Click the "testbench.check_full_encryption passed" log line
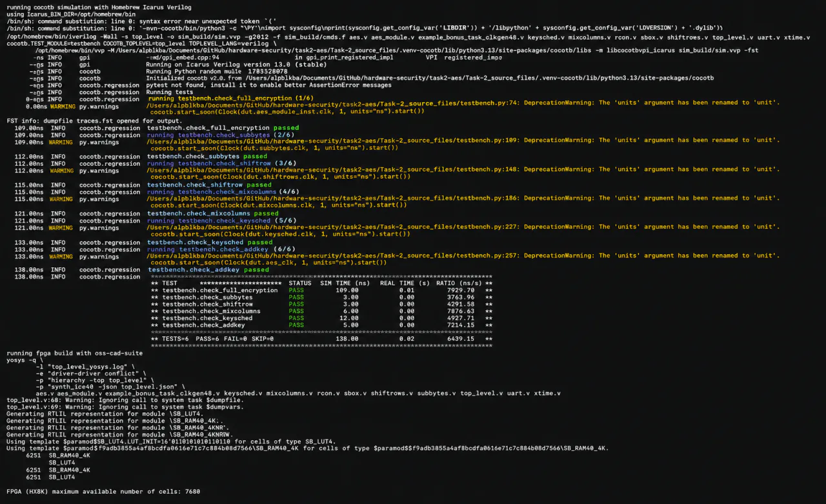The image size is (826, 504). click(223, 128)
